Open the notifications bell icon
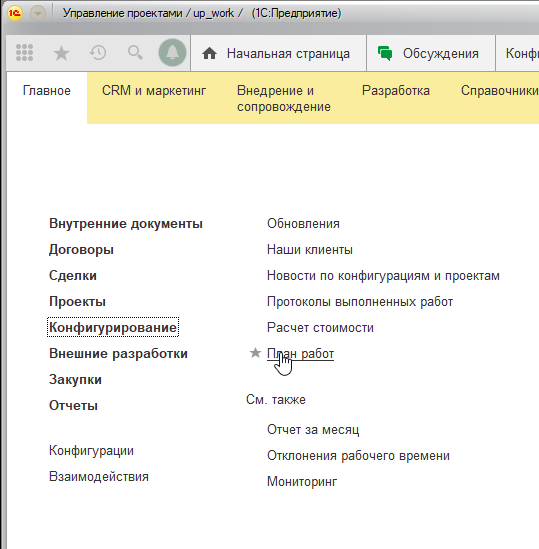 pyautogui.click(x=172, y=53)
